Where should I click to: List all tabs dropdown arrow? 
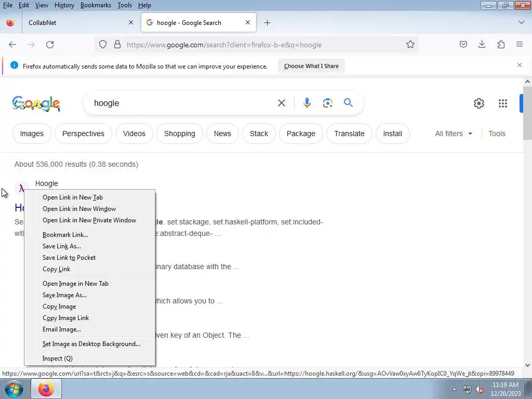[521, 22]
